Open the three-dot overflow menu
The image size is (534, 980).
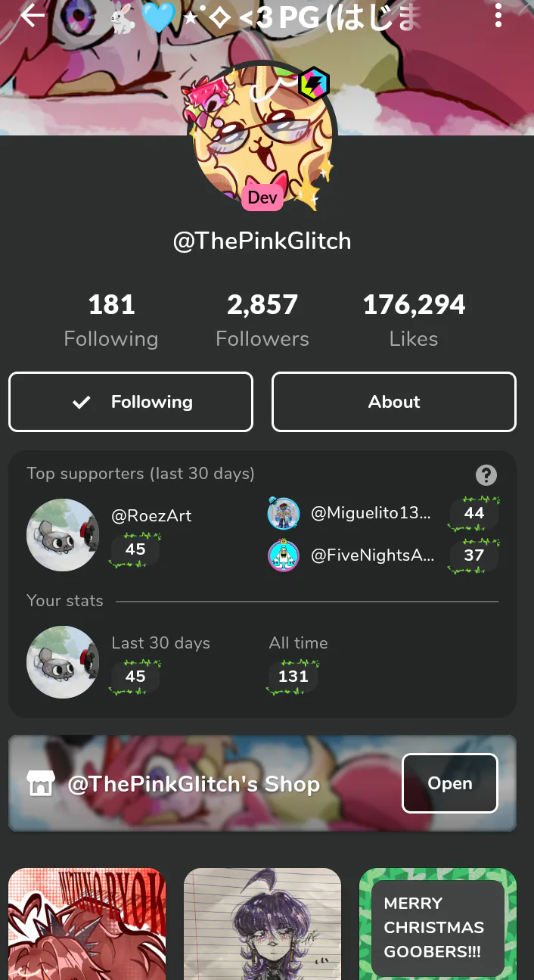[x=498, y=15]
